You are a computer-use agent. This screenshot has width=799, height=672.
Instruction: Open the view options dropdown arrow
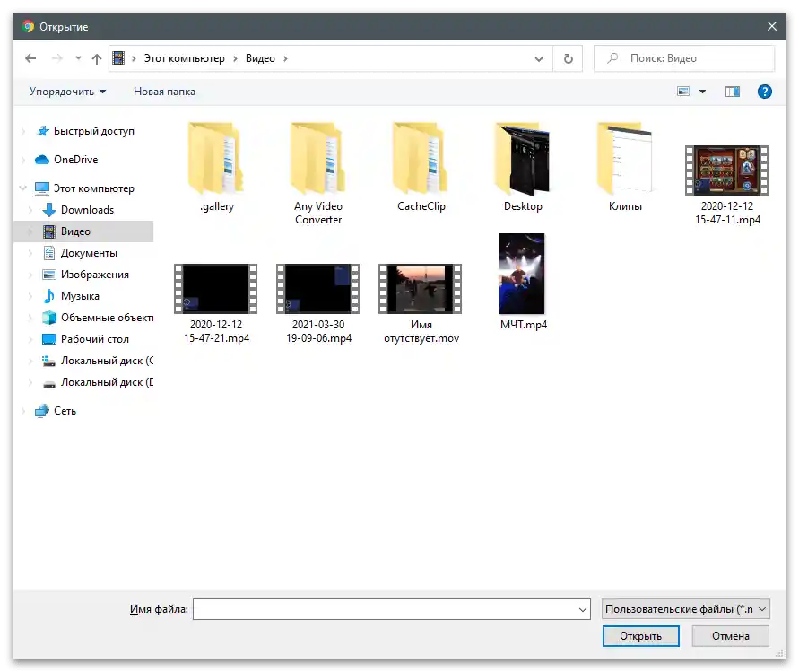[702, 92]
